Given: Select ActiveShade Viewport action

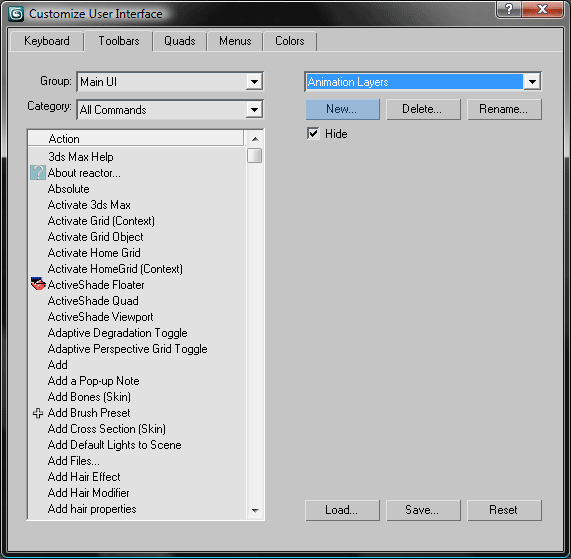Looking at the screenshot, I should (101, 317).
